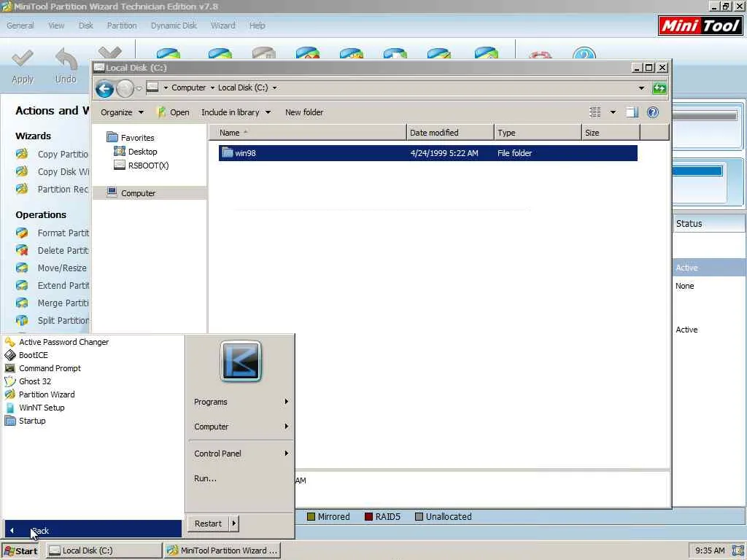Choose the Move/Resize operation icon
Image resolution: width=747 pixels, height=560 pixels.
tap(22, 268)
